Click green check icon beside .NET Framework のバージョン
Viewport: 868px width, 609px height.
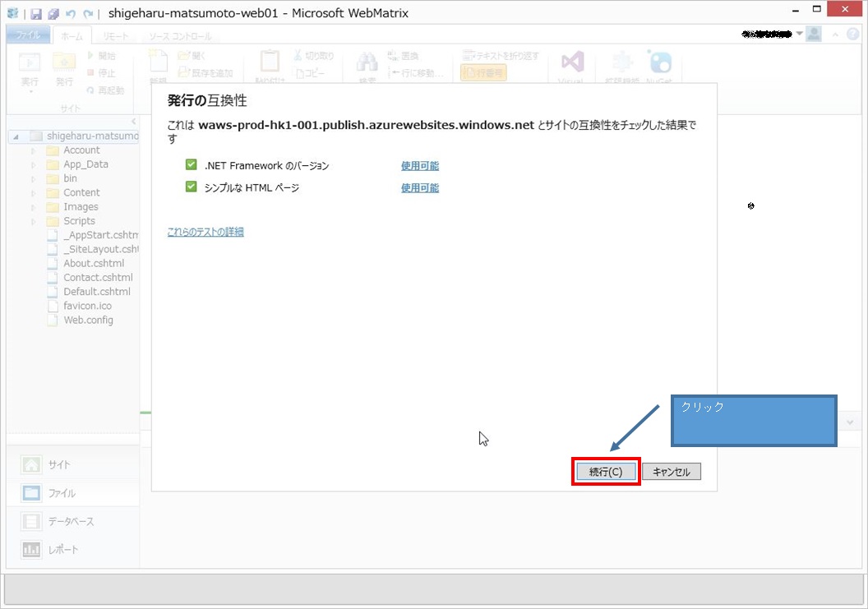coord(191,164)
